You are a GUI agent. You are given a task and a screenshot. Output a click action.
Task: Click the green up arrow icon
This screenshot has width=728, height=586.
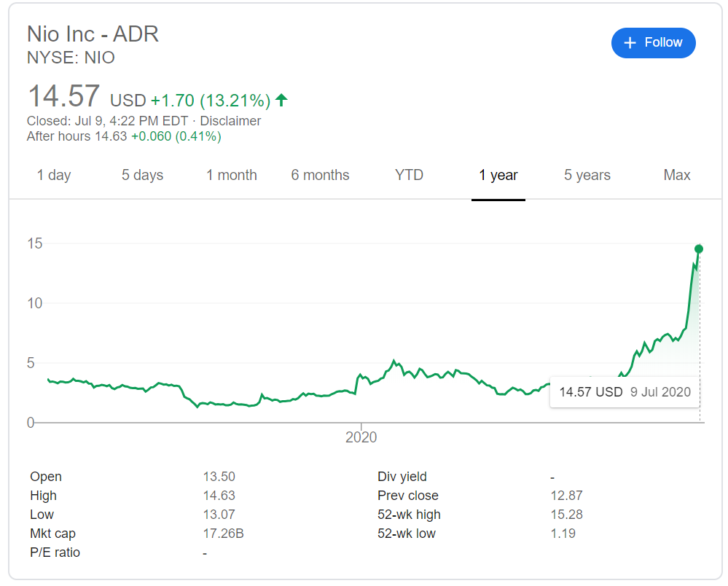click(x=281, y=100)
